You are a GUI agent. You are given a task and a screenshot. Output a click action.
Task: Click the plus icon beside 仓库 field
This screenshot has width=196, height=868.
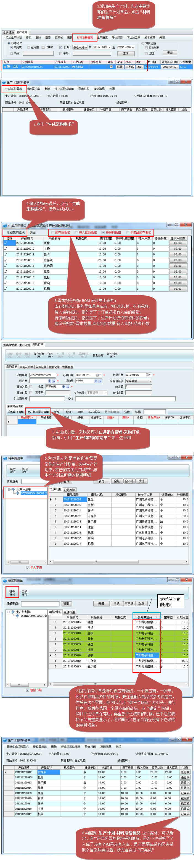click(x=64, y=386)
